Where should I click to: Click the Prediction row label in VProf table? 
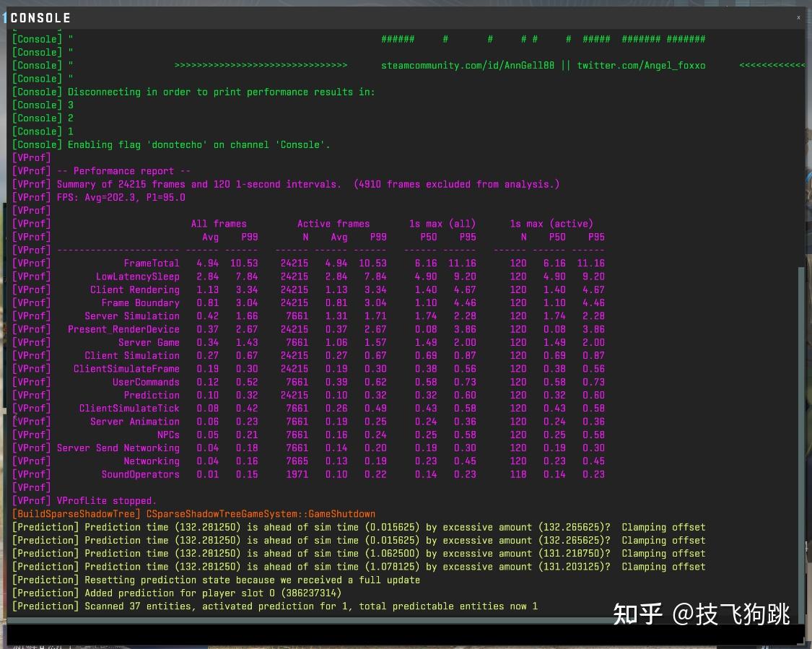point(152,395)
